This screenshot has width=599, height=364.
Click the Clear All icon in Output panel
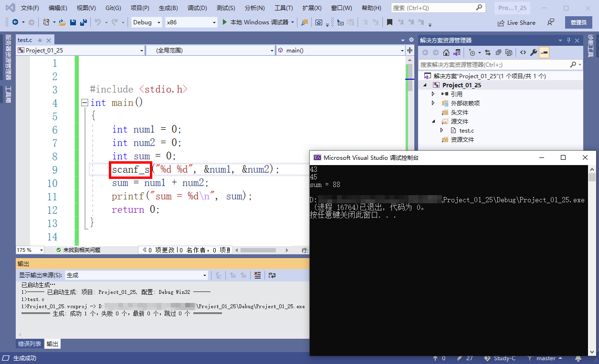point(258,275)
